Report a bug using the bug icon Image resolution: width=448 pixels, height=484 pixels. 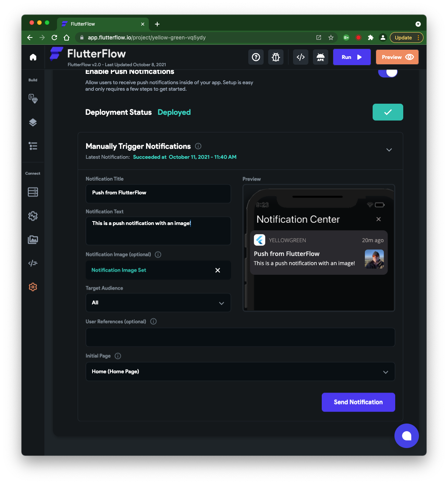[x=275, y=57]
